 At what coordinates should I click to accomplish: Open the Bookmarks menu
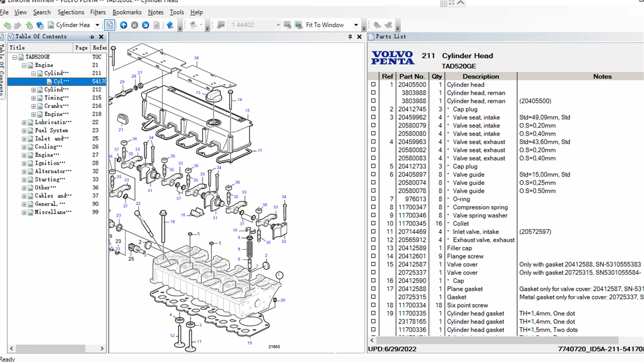point(127,12)
